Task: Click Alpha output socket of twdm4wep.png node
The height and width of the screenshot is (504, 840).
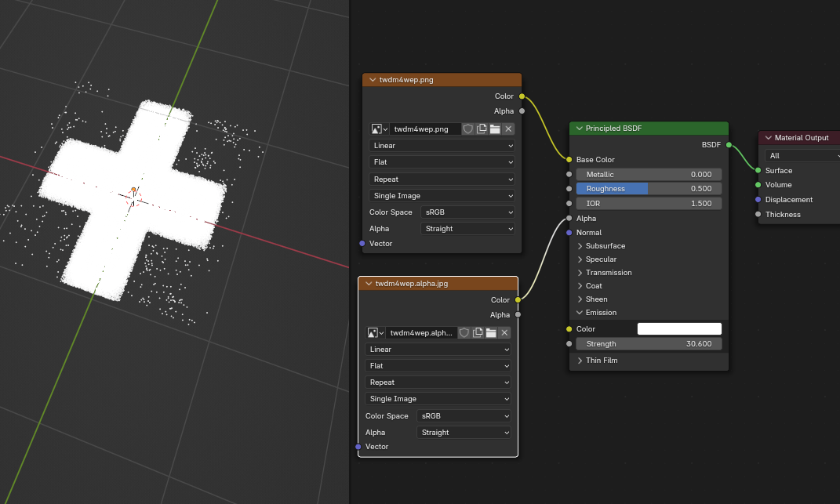Action: 522,111
